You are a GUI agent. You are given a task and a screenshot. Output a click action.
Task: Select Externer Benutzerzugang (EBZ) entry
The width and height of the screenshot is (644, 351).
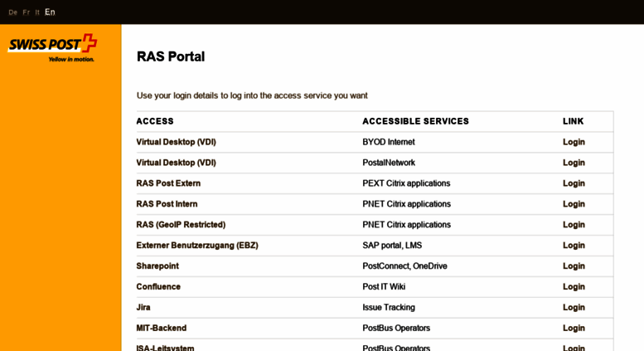197,246
